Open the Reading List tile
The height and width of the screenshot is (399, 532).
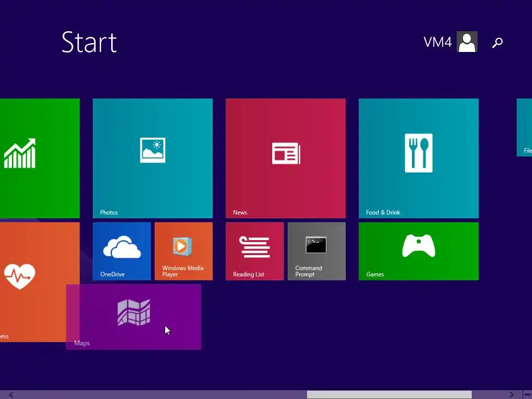click(x=255, y=251)
